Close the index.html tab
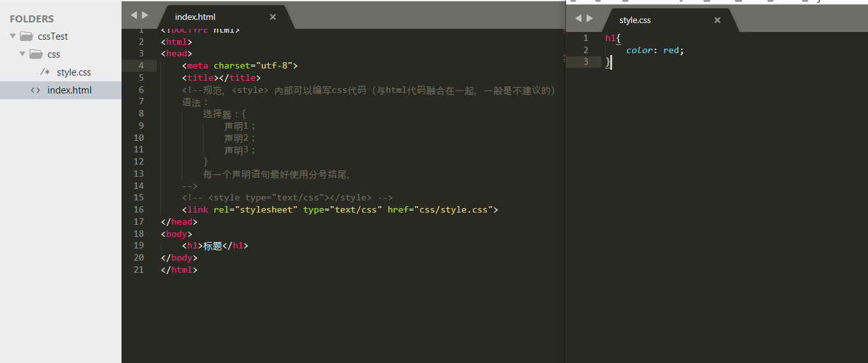 (272, 17)
